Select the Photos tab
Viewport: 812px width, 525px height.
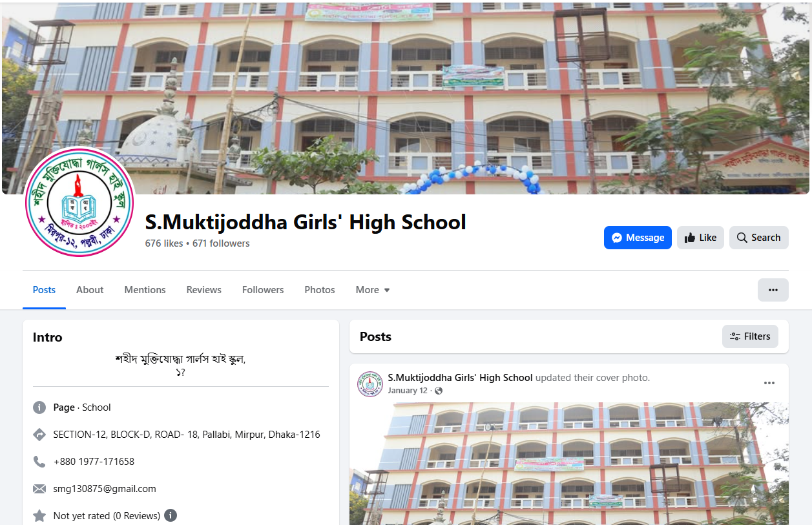coord(320,290)
